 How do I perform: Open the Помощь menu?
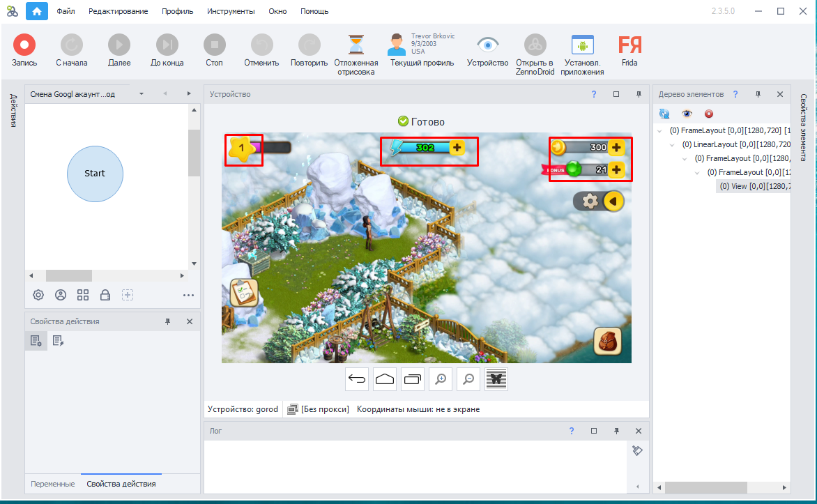click(x=314, y=11)
